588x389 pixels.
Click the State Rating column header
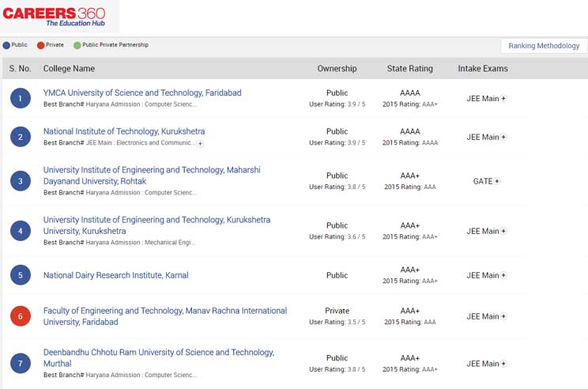tap(410, 69)
